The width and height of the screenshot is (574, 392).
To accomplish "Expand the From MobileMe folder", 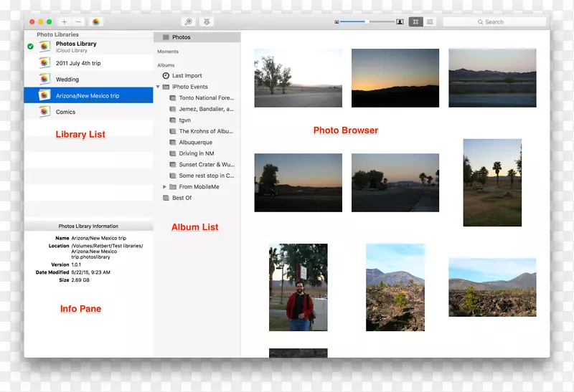I will [x=165, y=187].
